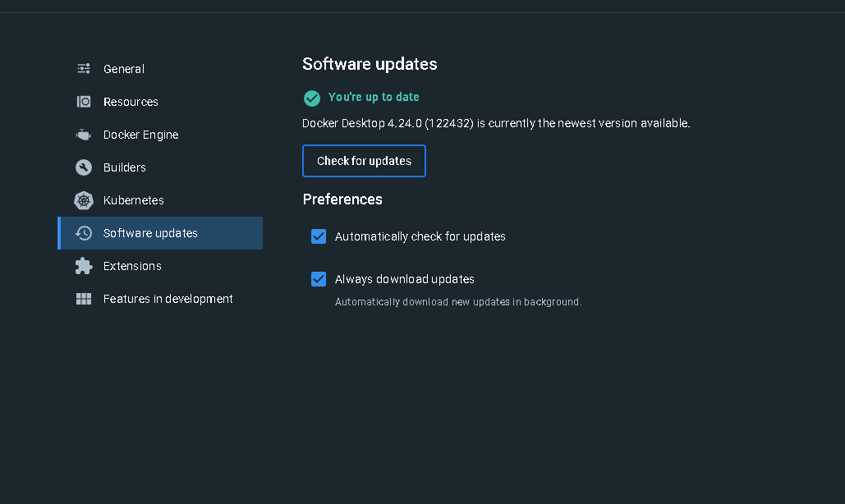Click the "You're up to date" status text
Screen dimensions: 845x504
tap(374, 97)
